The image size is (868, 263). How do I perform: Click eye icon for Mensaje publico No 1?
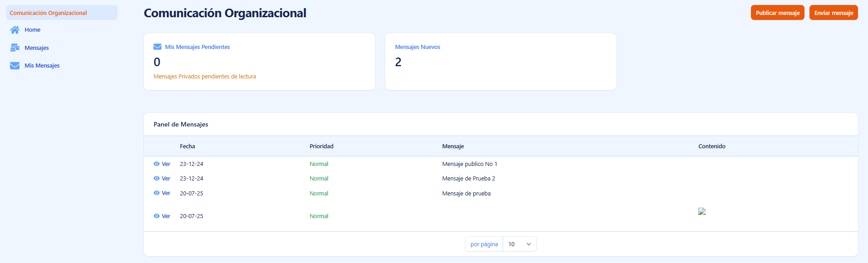pyautogui.click(x=157, y=164)
